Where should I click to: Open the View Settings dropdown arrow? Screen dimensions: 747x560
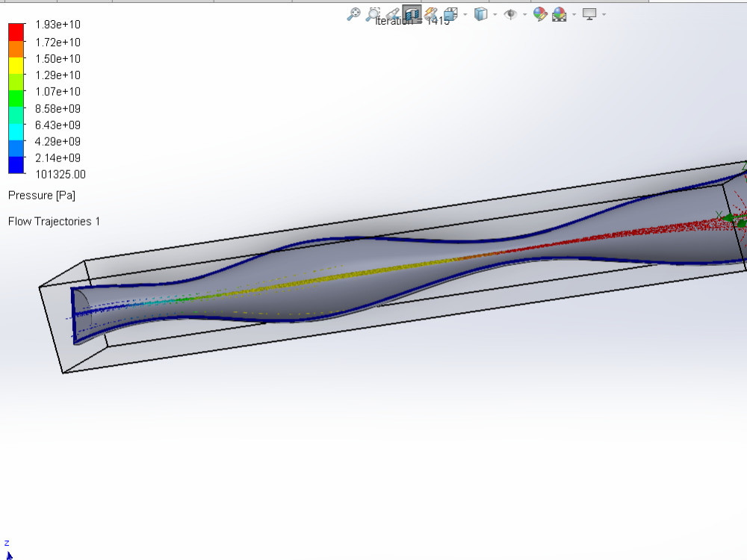pos(604,13)
